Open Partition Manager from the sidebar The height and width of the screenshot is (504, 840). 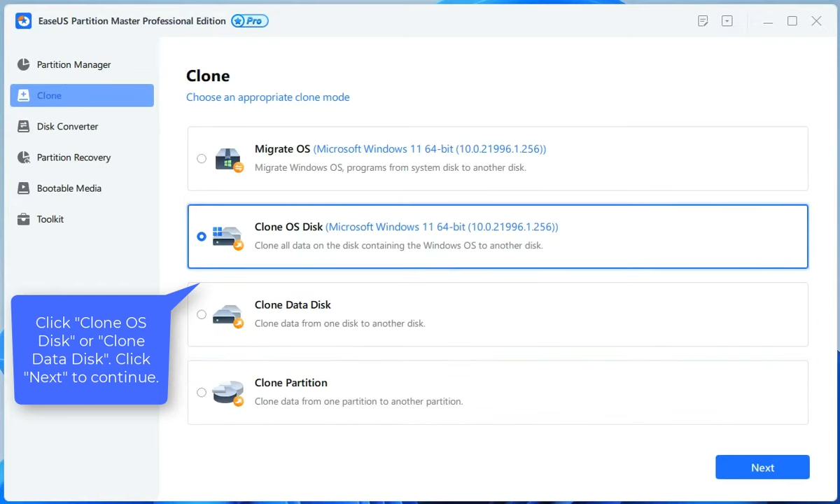tap(73, 64)
